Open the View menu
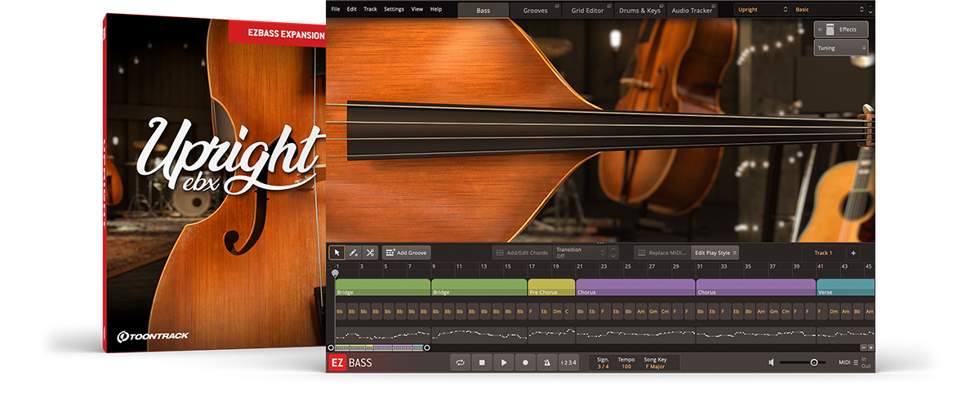The height and width of the screenshot is (399, 980). [417, 9]
